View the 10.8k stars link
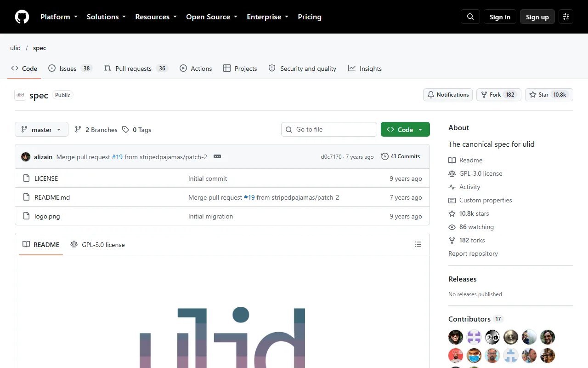This screenshot has height=368, width=588. pos(469,213)
